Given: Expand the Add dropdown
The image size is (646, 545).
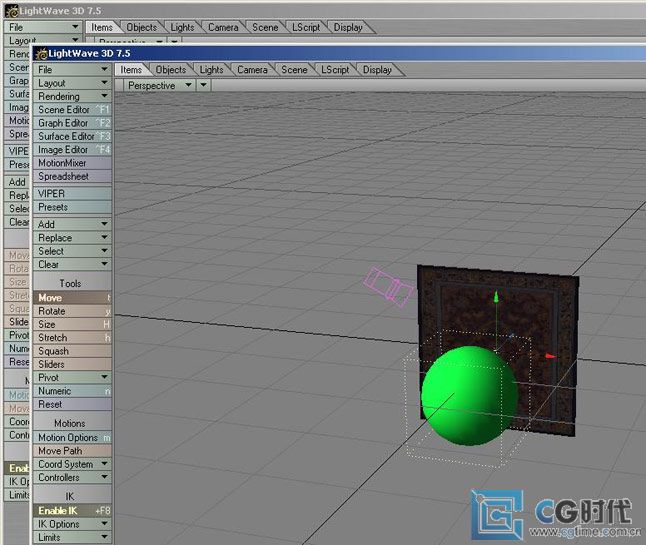Looking at the screenshot, I should pos(72,224).
